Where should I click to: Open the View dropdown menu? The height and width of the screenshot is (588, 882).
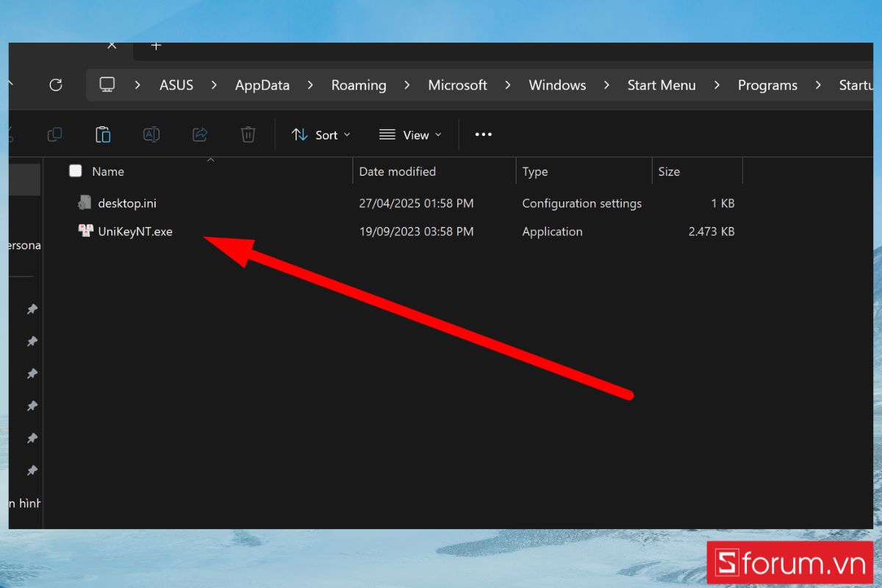pyautogui.click(x=410, y=135)
